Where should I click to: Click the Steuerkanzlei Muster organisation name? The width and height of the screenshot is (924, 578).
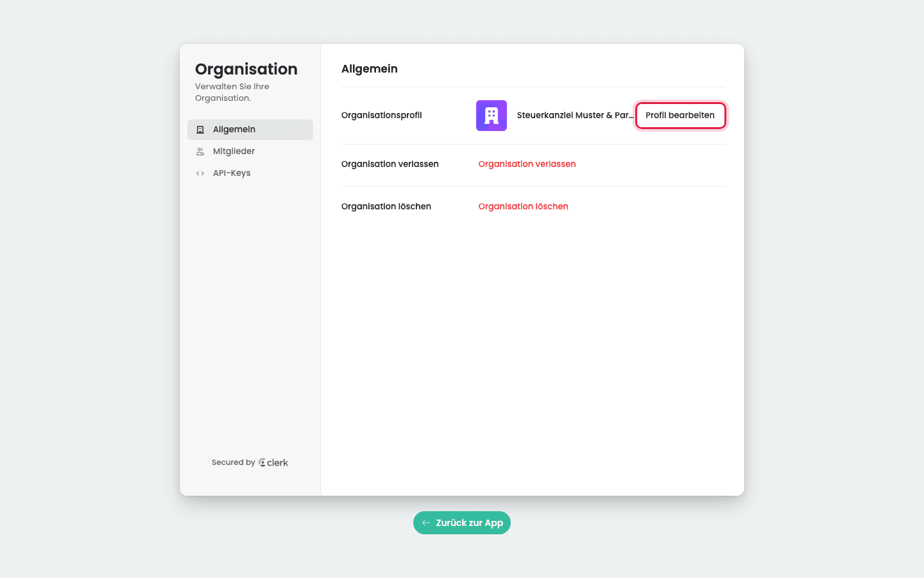tap(575, 116)
